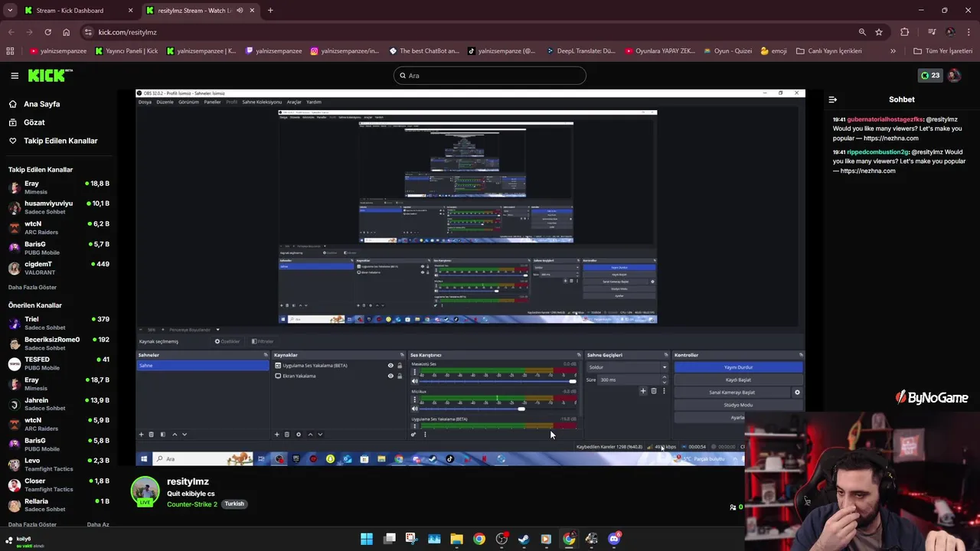Open chat user gubernatorialhostagezfks
Screen dimensions: 980x551
tap(885, 119)
